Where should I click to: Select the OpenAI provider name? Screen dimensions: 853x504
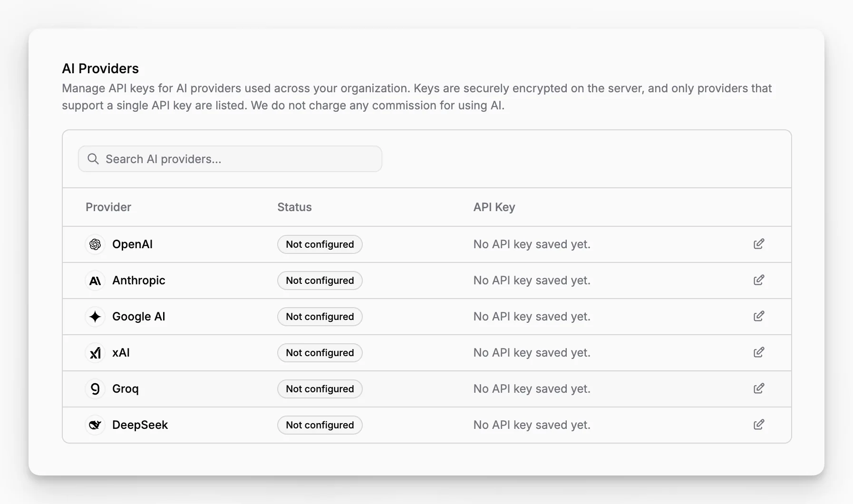[x=132, y=244]
